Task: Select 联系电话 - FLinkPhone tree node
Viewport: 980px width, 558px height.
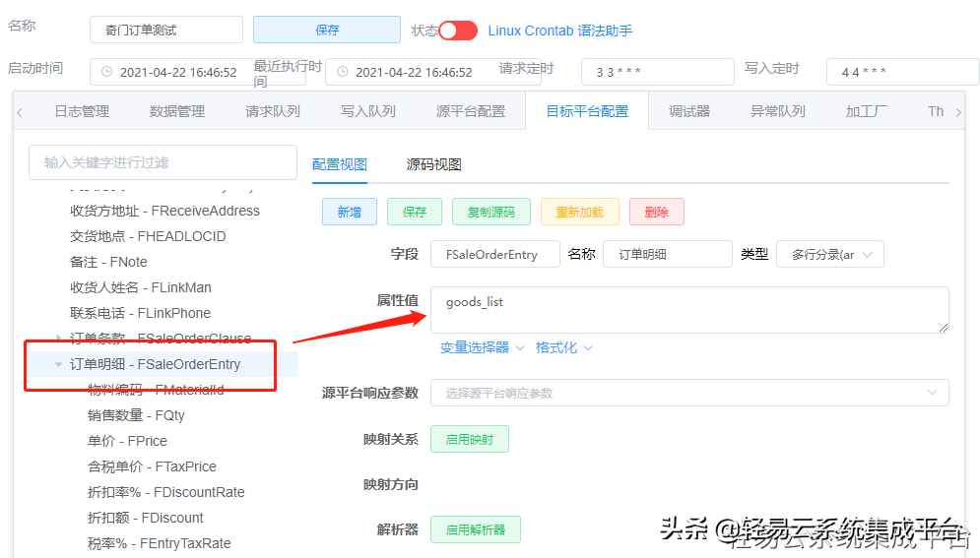Action: click(x=140, y=313)
